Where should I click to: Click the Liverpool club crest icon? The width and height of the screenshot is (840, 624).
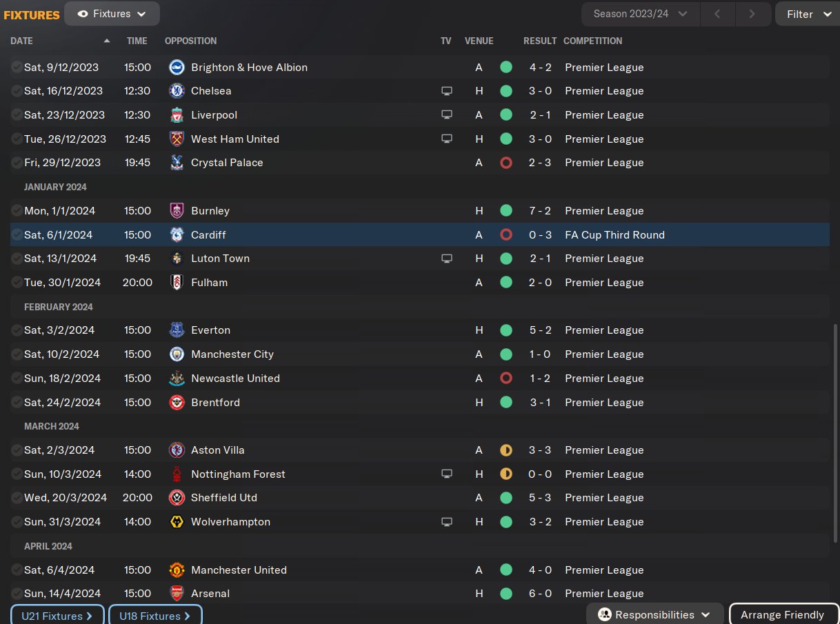coord(177,115)
